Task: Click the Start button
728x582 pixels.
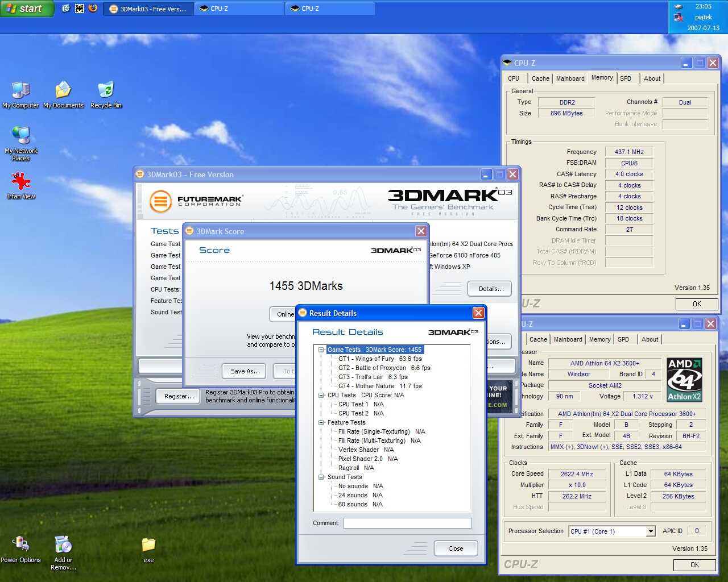Action: (27, 9)
